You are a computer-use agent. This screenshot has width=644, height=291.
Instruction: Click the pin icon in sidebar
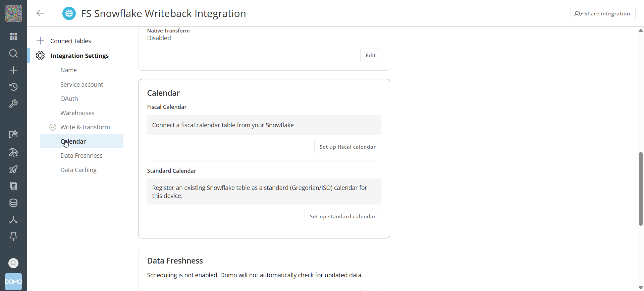13,236
